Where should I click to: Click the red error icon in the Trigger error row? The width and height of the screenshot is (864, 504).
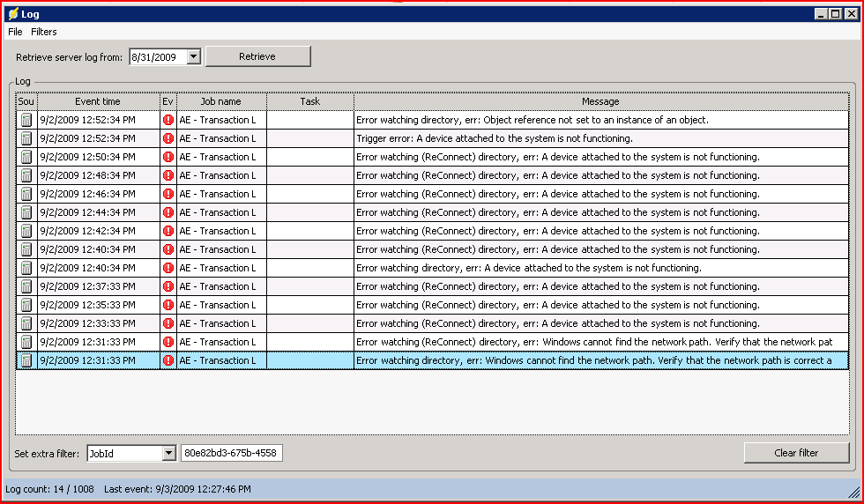coord(168,138)
